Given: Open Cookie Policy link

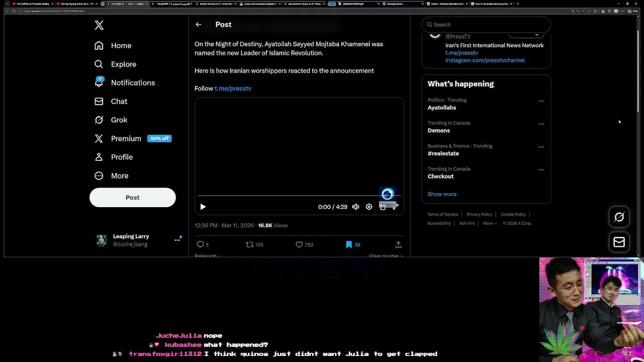Looking at the screenshot, I should click(x=513, y=215).
